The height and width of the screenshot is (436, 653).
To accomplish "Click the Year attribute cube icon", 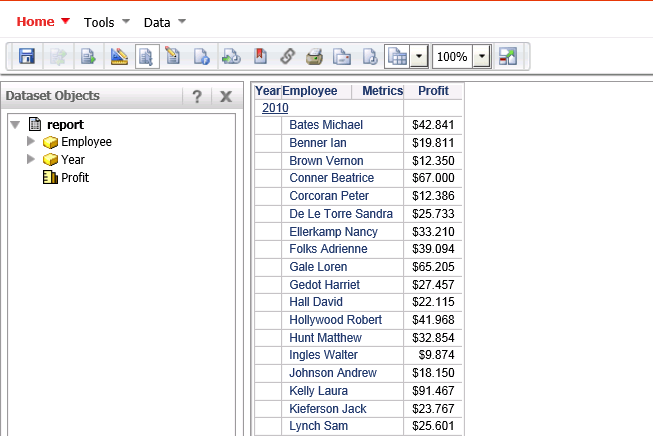I will (50, 159).
